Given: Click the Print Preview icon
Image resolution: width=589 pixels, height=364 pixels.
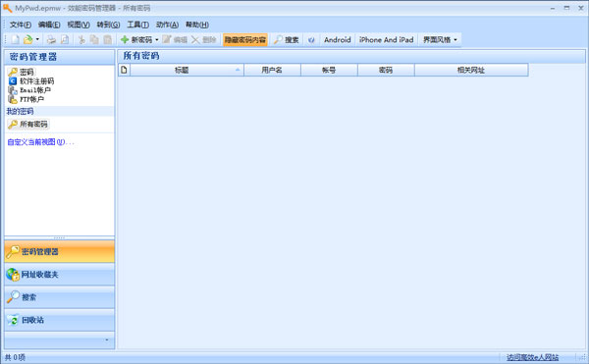Looking at the screenshot, I should 65,39.
